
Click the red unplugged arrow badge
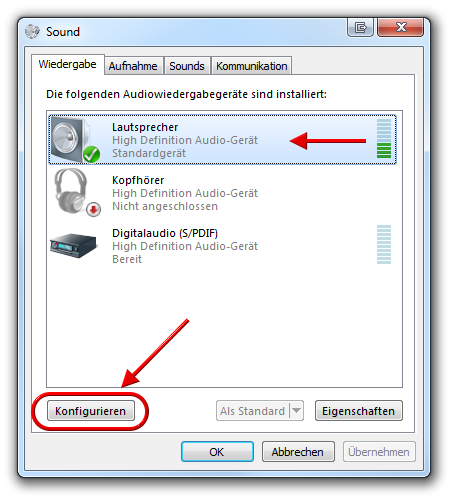[x=93, y=210]
